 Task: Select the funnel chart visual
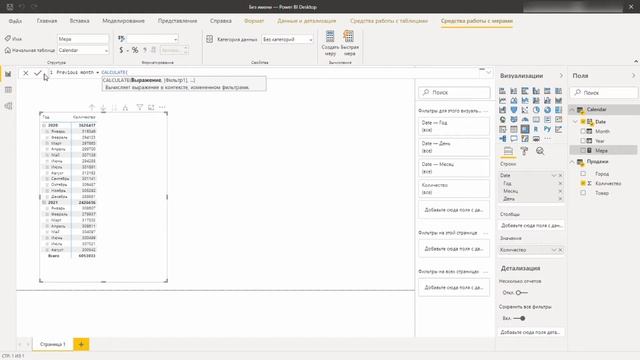pos(513,110)
